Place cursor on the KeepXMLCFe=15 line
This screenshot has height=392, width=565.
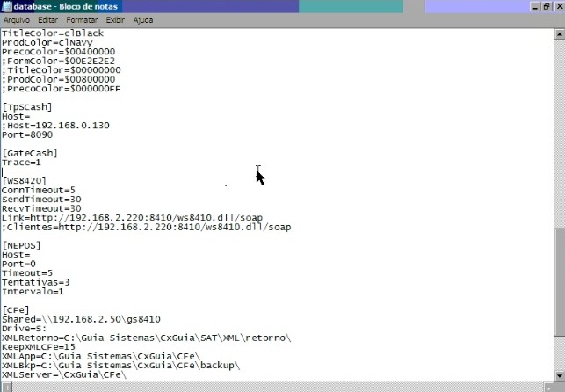coord(39,346)
